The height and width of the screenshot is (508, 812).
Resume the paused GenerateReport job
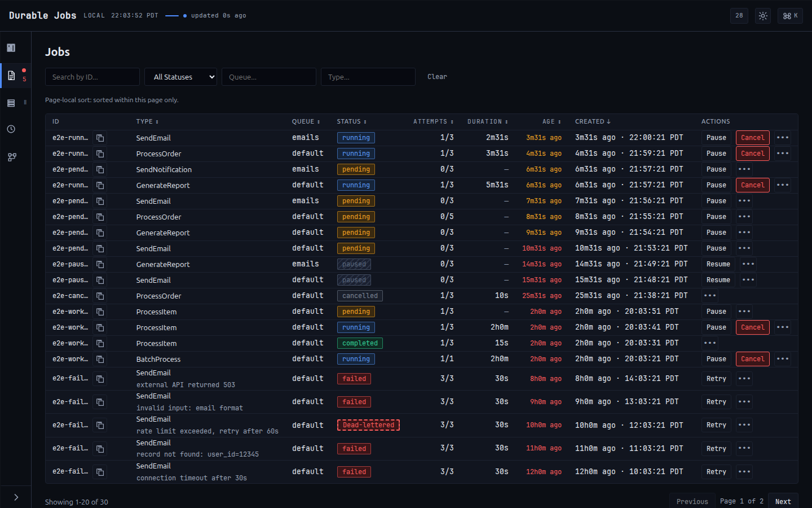coord(718,264)
